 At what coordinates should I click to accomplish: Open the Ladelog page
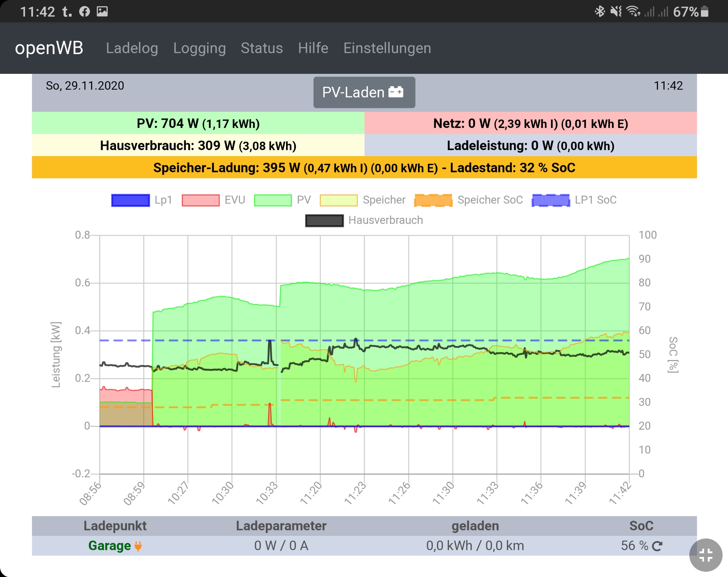[132, 48]
